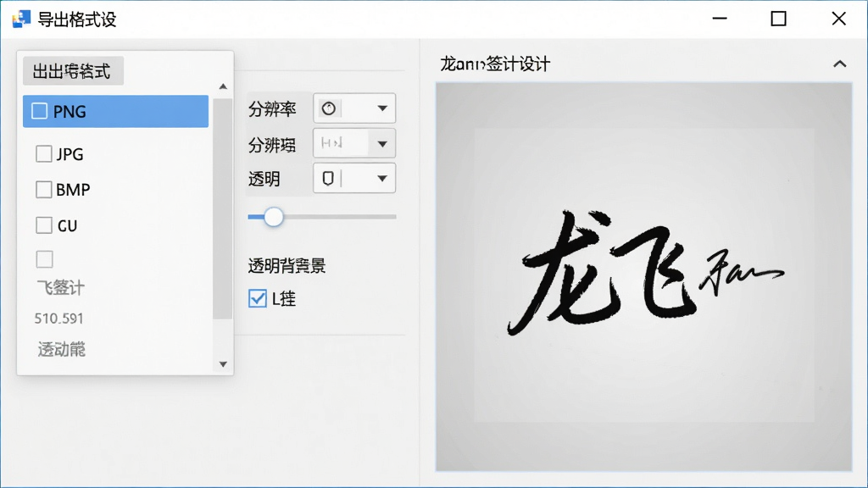Viewport: 868px width, 488px height.
Task: Click the shield icon in 透明 dropdown
Action: pos(328,178)
